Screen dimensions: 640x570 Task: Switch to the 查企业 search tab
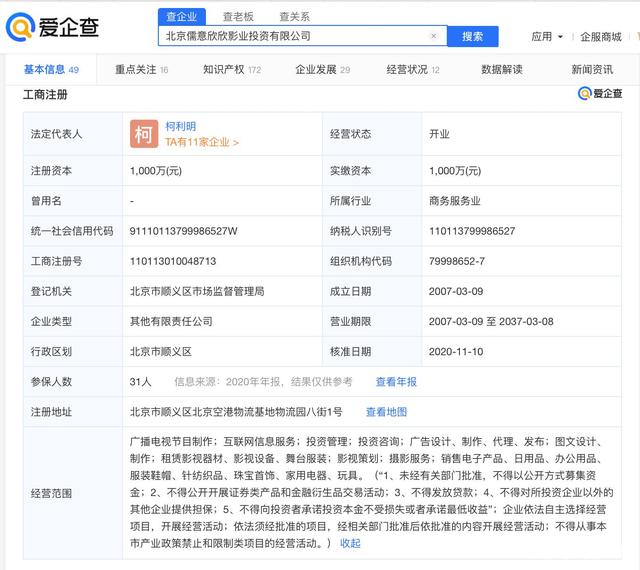182,17
